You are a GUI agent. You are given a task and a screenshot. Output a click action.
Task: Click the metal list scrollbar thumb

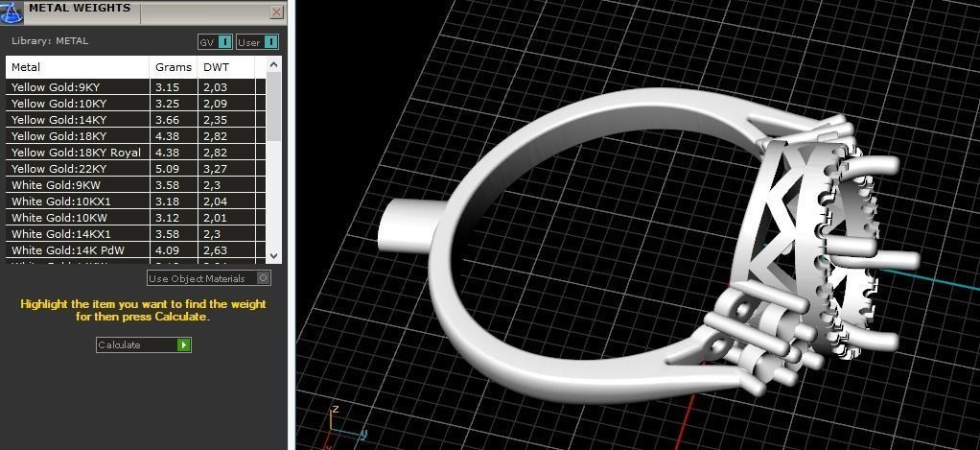(273, 107)
